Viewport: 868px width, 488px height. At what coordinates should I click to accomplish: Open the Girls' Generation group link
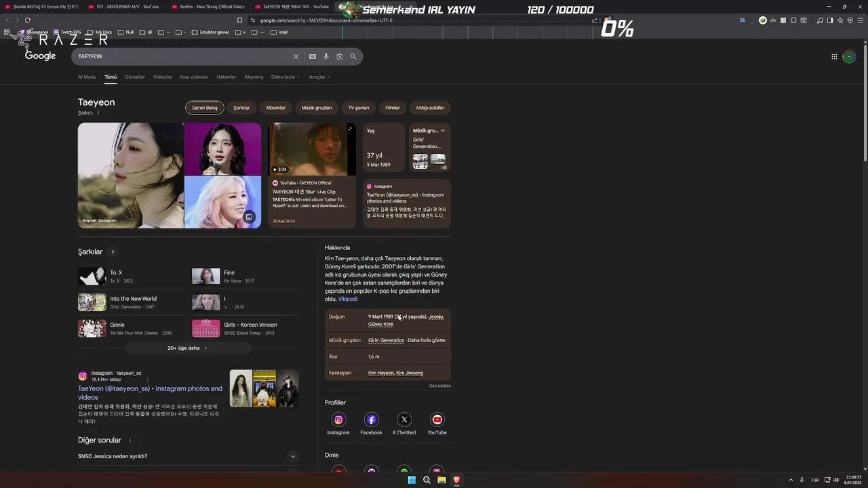pyautogui.click(x=387, y=340)
